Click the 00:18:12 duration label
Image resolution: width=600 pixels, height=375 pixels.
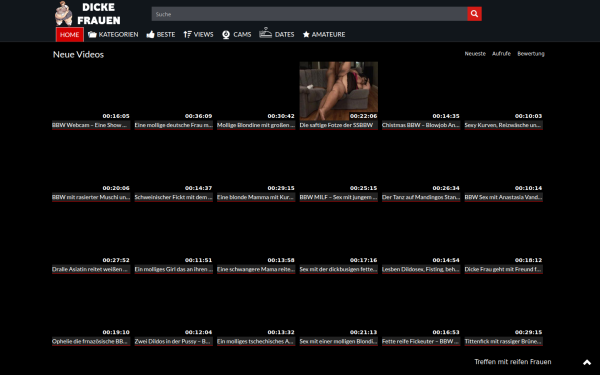528,260
